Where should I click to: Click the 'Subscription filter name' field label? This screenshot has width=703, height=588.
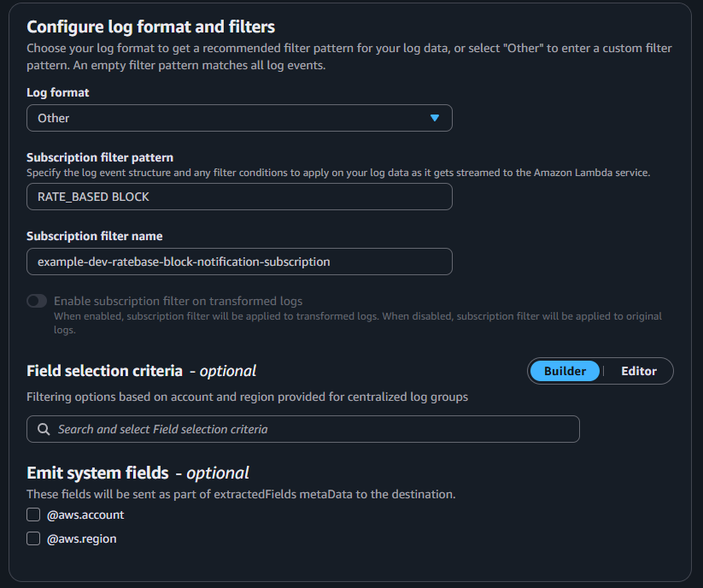coord(95,236)
